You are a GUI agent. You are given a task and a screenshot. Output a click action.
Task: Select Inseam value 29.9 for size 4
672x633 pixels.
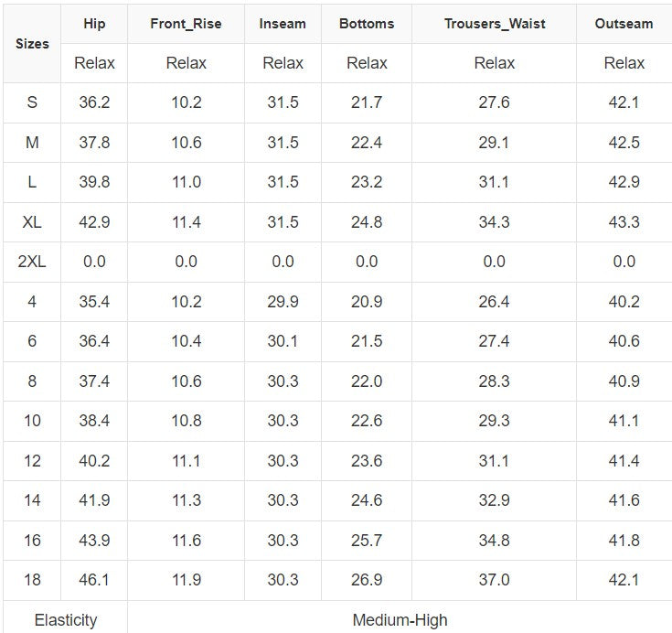[283, 302]
